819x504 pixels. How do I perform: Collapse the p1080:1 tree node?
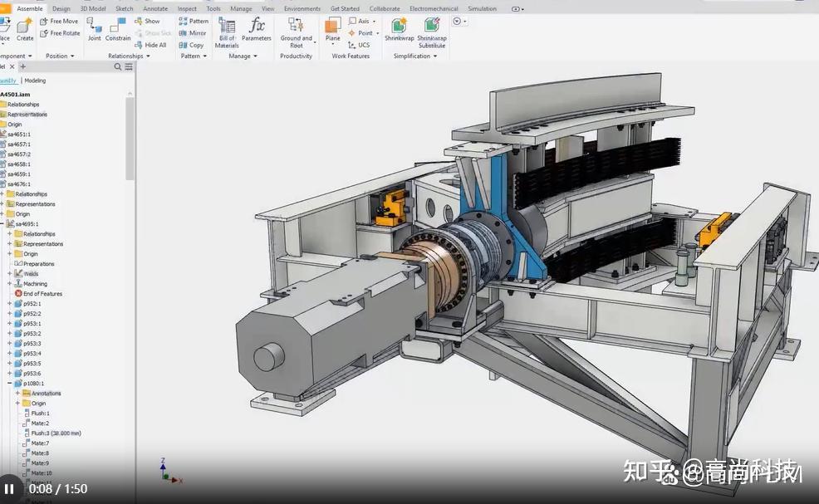[9, 384]
